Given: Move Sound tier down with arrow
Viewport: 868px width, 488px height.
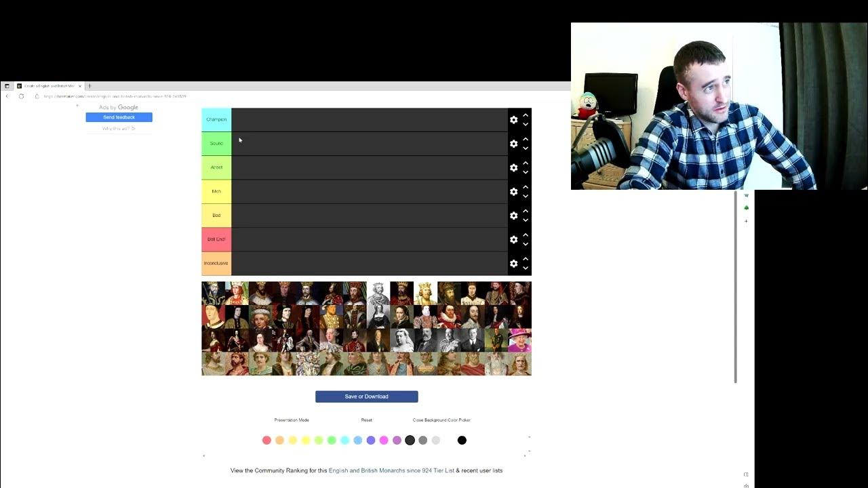Looking at the screenshot, I should point(526,148).
